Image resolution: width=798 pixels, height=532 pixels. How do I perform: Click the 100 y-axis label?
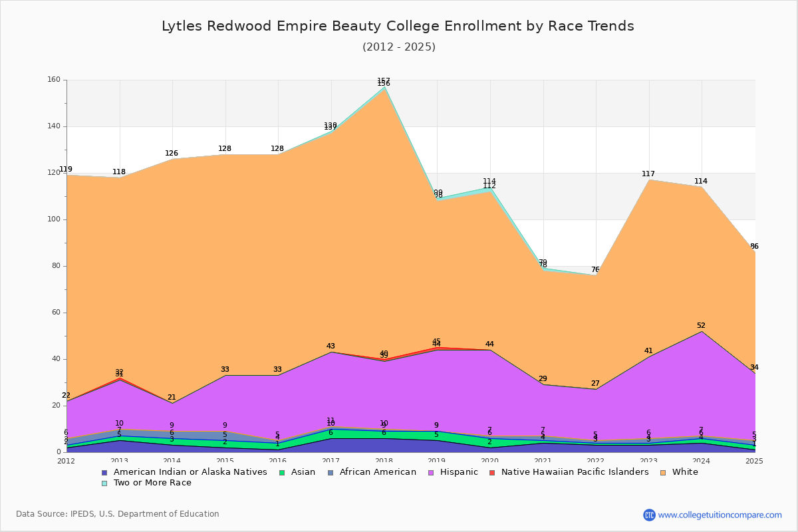click(x=54, y=219)
